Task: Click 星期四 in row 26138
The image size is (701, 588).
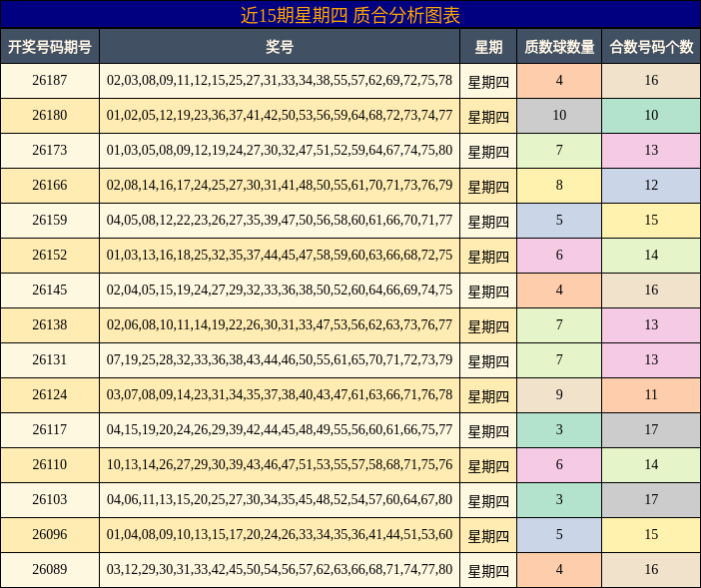Action: [x=488, y=326]
